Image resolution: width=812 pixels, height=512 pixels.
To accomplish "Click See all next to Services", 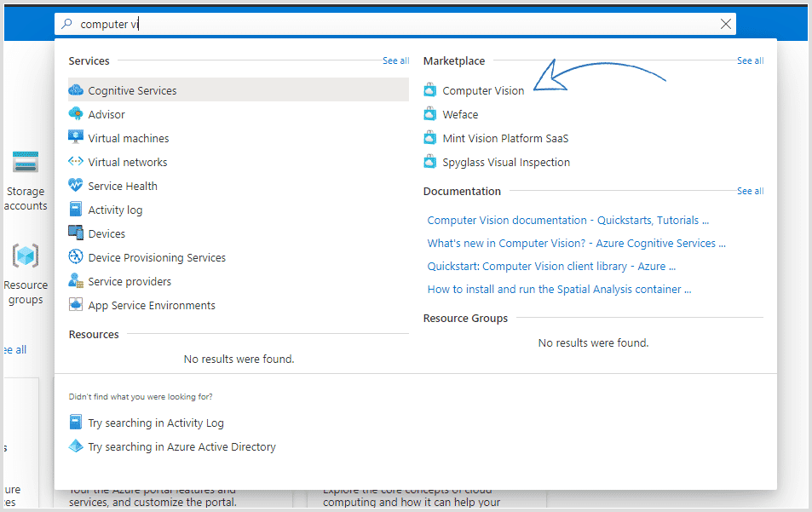I will tap(396, 60).
